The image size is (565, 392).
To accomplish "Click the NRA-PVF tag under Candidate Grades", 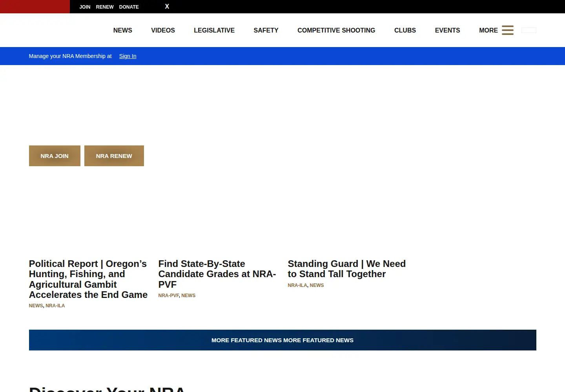I will click(x=168, y=296).
